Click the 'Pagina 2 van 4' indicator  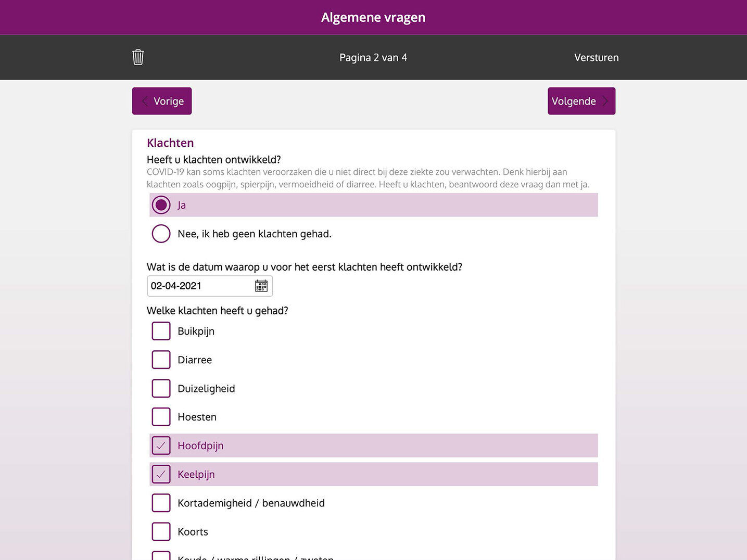point(373,58)
